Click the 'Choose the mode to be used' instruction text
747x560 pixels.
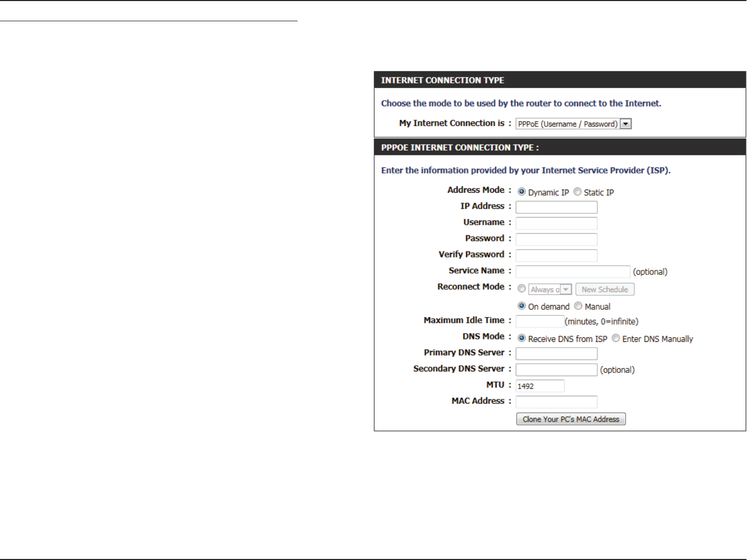(x=521, y=104)
